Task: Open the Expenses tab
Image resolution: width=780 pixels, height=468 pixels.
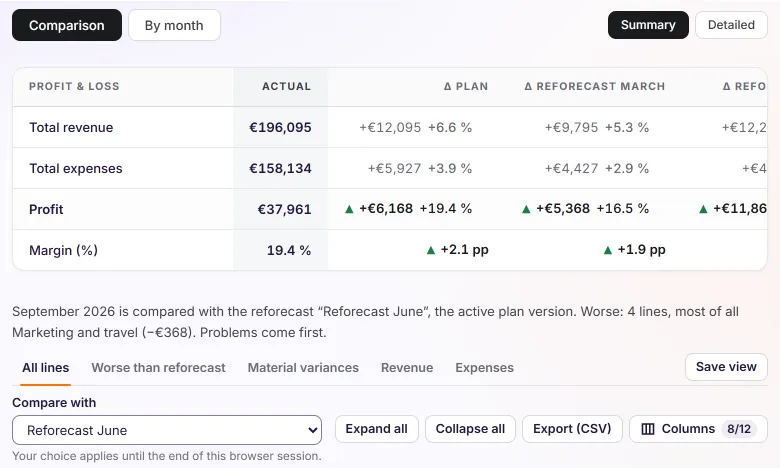Action: (x=485, y=368)
